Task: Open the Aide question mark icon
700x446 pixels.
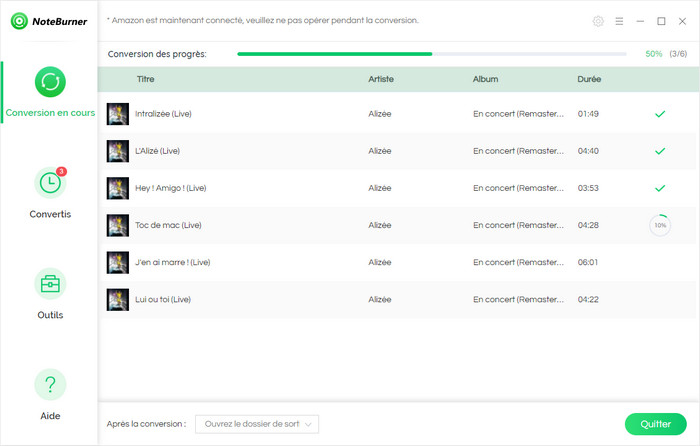Action: (50, 385)
